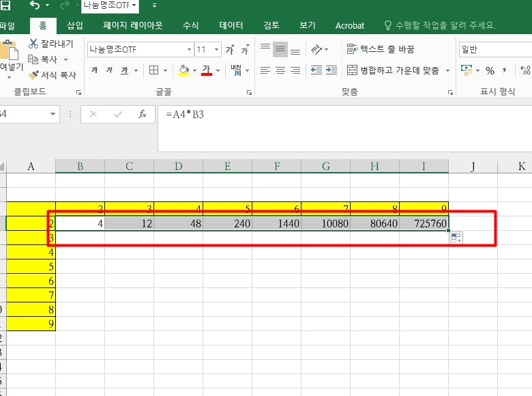Toggle underline 가 formatting
The width and height of the screenshot is (532, 396).
pyautogui.click(x=124, y=70)
